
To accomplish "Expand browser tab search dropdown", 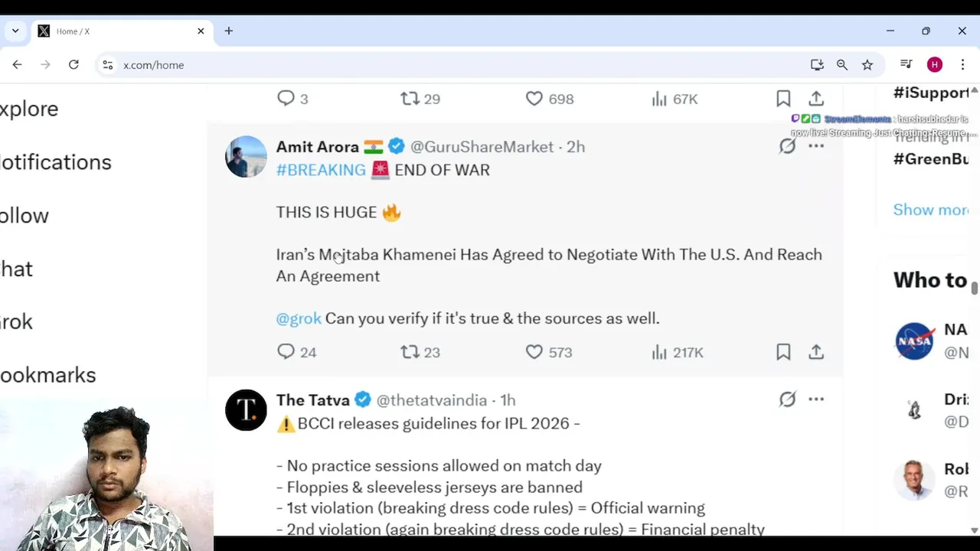I will (15, 31).
